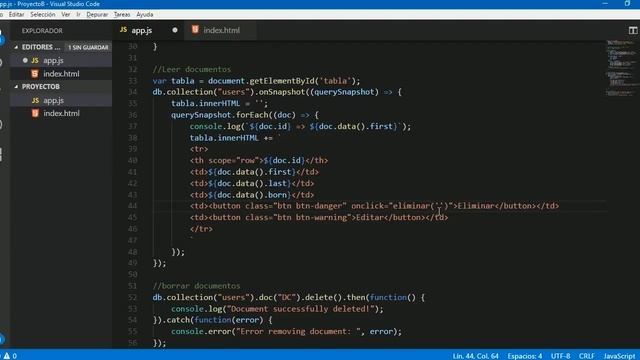640x360 pixels.
Task: Click the unsaved dot beside app.js in editors
Action: coord(25,60)
